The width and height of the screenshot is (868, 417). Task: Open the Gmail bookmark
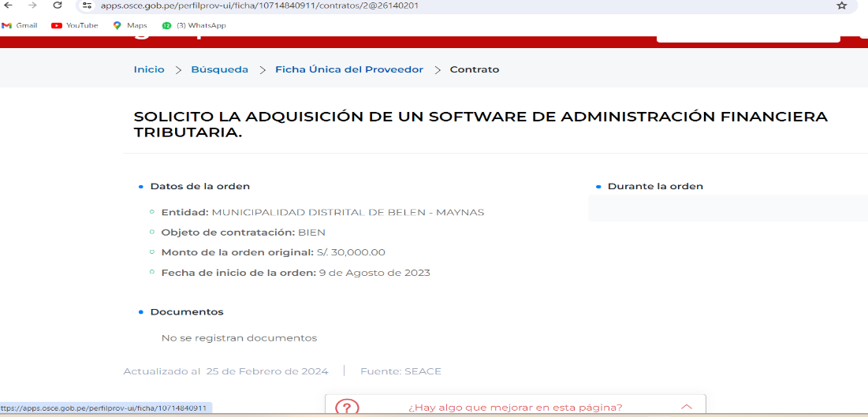(x=20, y=25)
